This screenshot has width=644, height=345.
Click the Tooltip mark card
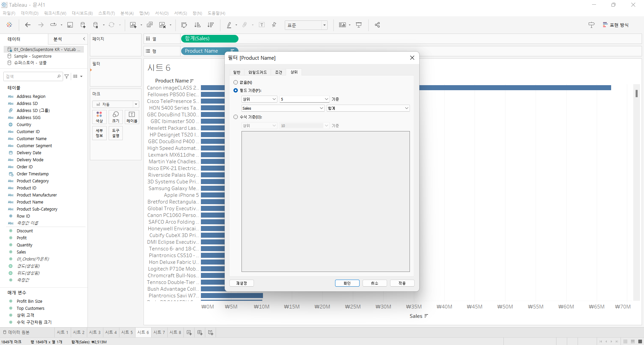point(116,133)
